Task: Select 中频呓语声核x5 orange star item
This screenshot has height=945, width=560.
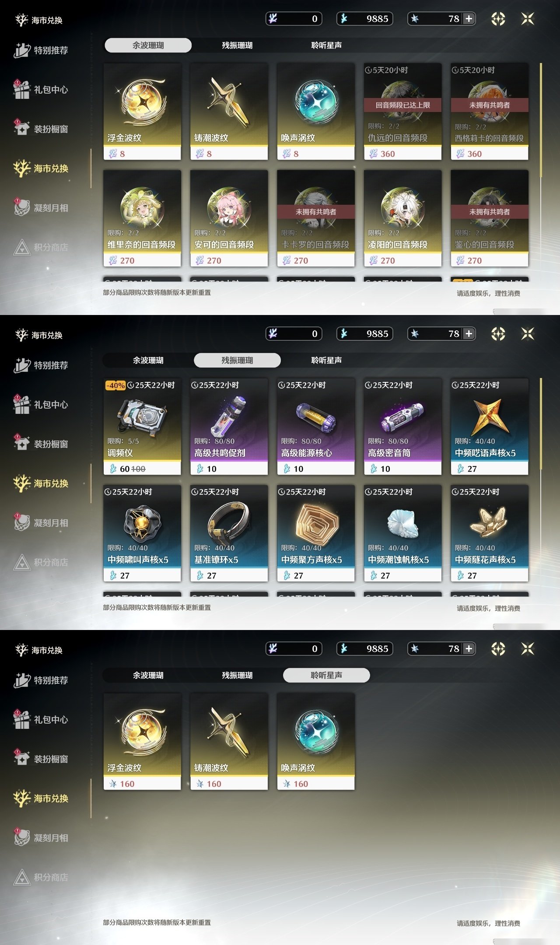Action: (x=490, y=427)
